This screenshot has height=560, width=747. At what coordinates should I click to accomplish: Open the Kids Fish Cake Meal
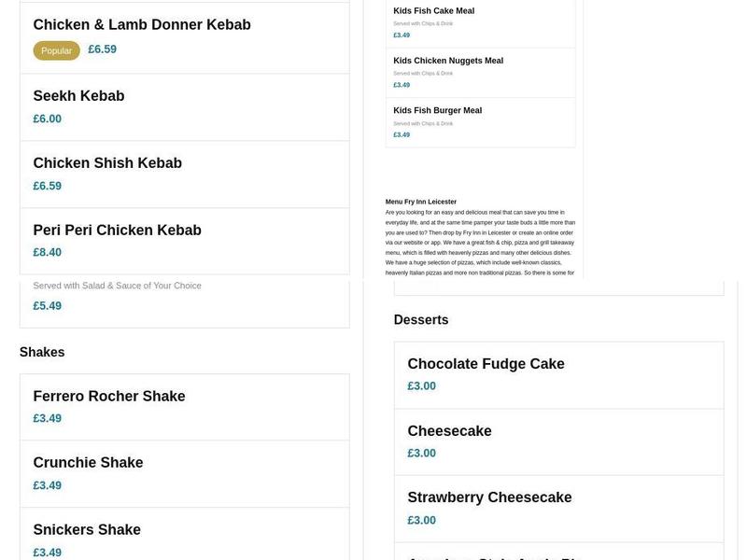click(x=433, y=11)
